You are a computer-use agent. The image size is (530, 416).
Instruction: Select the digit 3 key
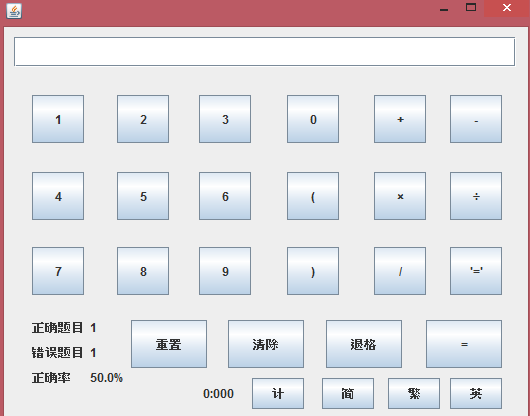click(x=225, y=119)
